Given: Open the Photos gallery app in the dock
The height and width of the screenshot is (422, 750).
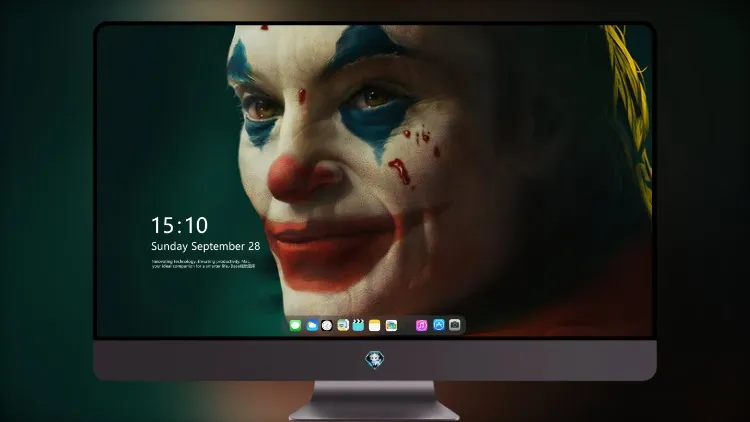Looking at the screenshot, I should pos(391,325).
